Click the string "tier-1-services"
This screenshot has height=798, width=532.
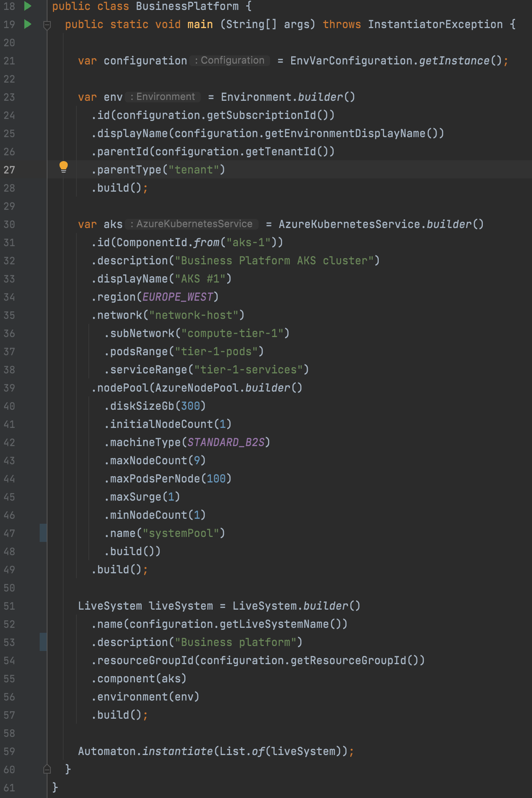click(x=249, y=370)
